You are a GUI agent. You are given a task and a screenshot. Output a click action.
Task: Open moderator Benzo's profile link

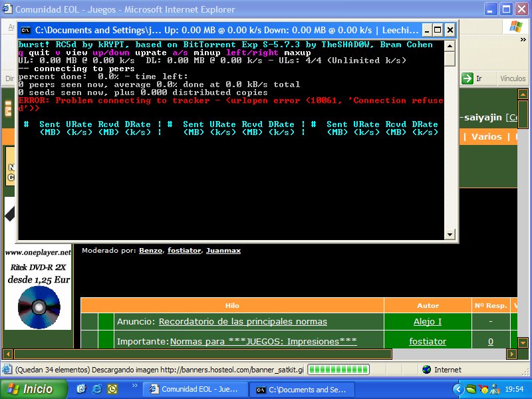coord(151,251)
